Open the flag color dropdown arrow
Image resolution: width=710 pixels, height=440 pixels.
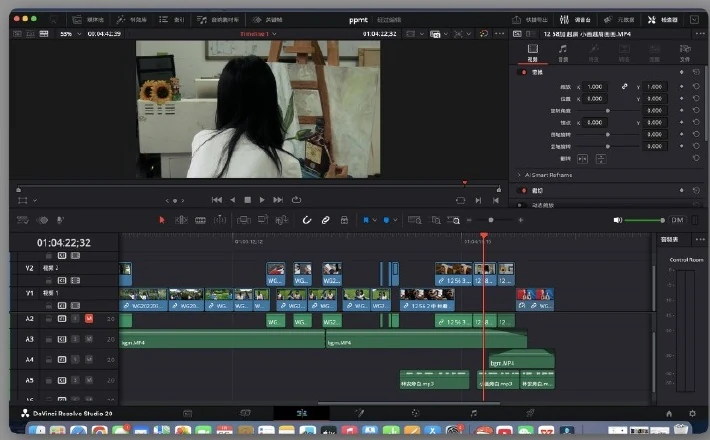[x=374, y=220]
